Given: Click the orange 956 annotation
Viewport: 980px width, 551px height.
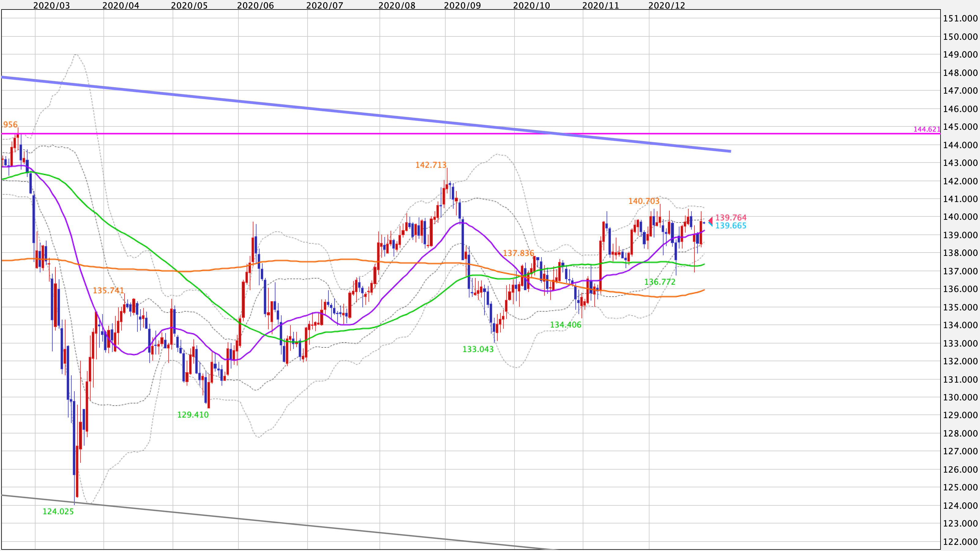Looking at the screenshot, I should (10, 124).
